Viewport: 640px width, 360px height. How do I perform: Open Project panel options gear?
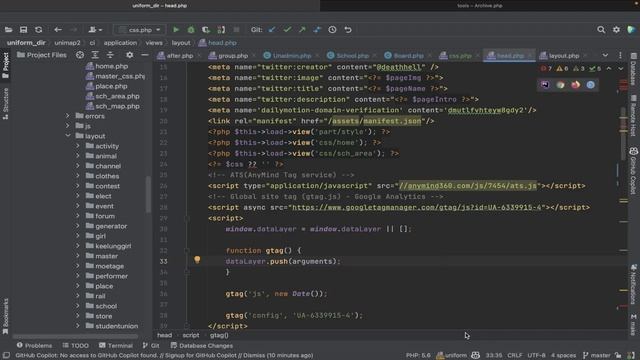(x=129, y=55)
